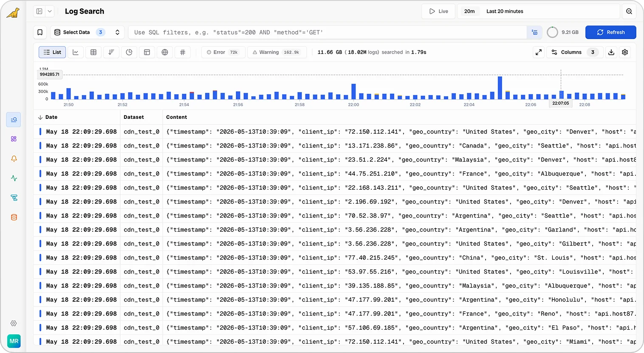Click the MR user avatar
Viewport: 644px width, 353px height.
coord(14,341)
